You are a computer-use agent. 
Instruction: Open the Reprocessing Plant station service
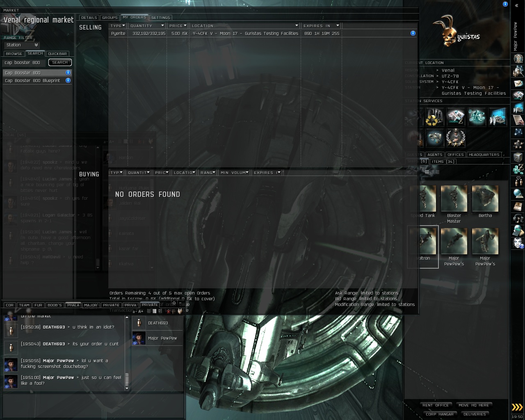[434, 116]
